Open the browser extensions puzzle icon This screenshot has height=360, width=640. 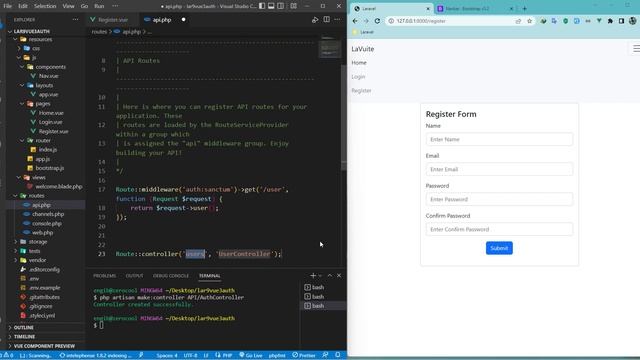(x=610, y=21)
